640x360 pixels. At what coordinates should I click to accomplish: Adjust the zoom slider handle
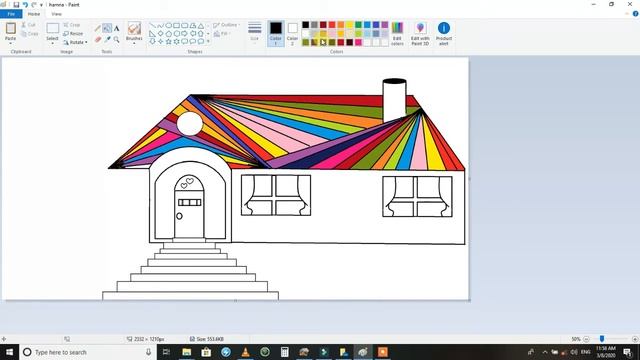click(602, 339)
